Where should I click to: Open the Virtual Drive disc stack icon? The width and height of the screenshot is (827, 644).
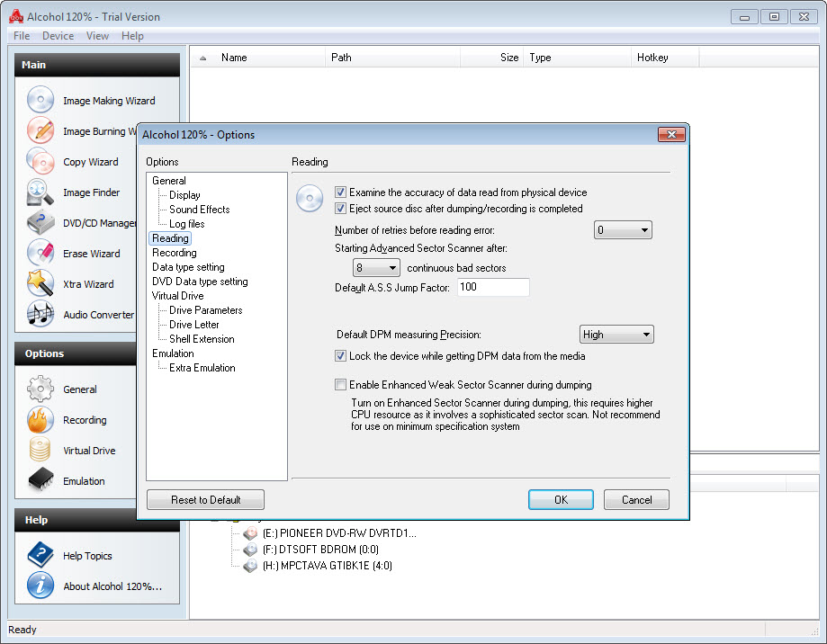tap(40, 450)
